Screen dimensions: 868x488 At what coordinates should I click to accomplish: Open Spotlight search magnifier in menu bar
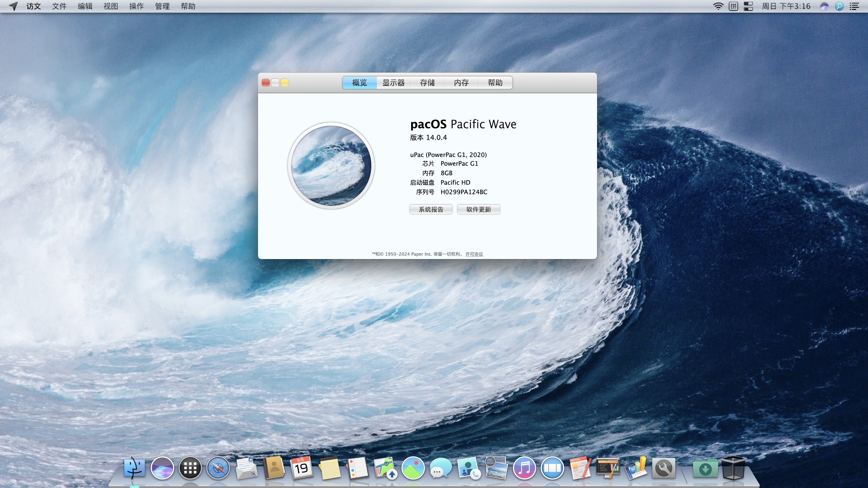pyautogui.click(x=839, y=6)
